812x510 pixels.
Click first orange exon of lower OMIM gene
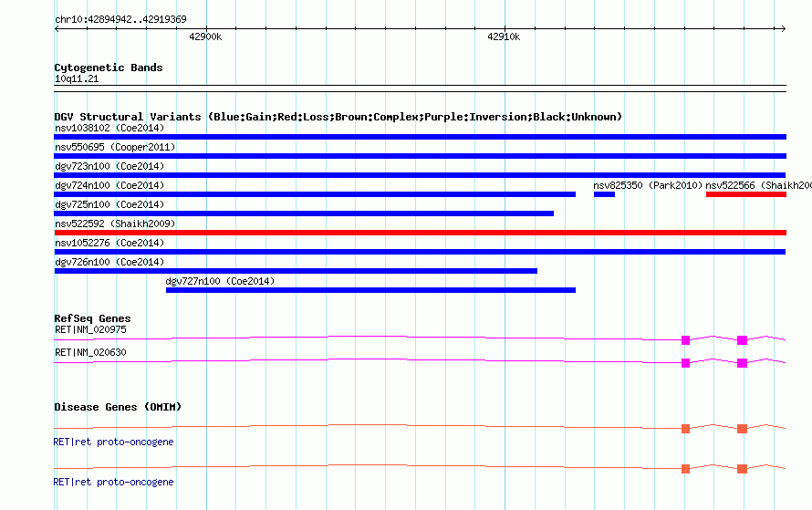point(686,469)
